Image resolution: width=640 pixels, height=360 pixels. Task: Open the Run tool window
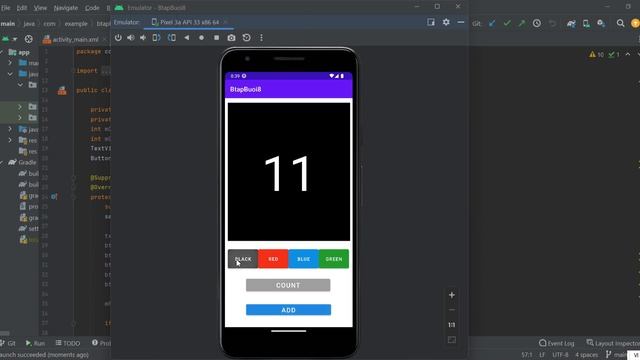(x=35, y=343)
